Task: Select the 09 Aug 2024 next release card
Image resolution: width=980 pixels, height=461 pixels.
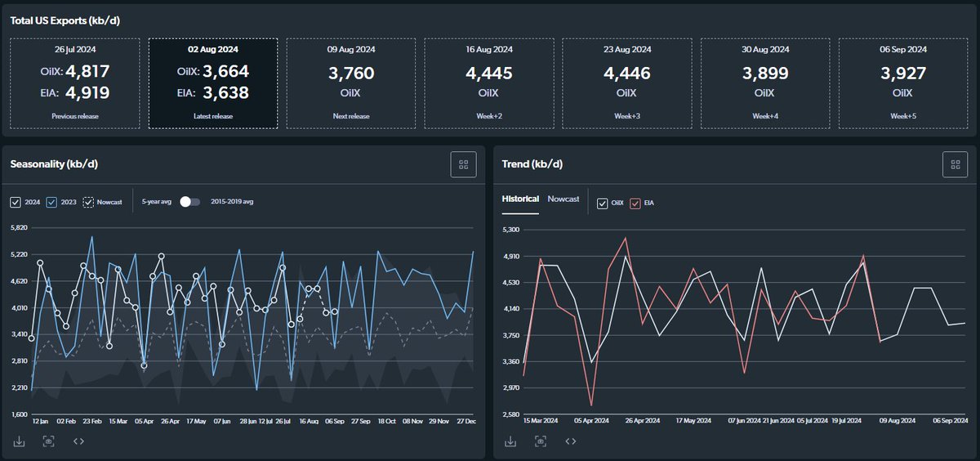Action: 350,83
